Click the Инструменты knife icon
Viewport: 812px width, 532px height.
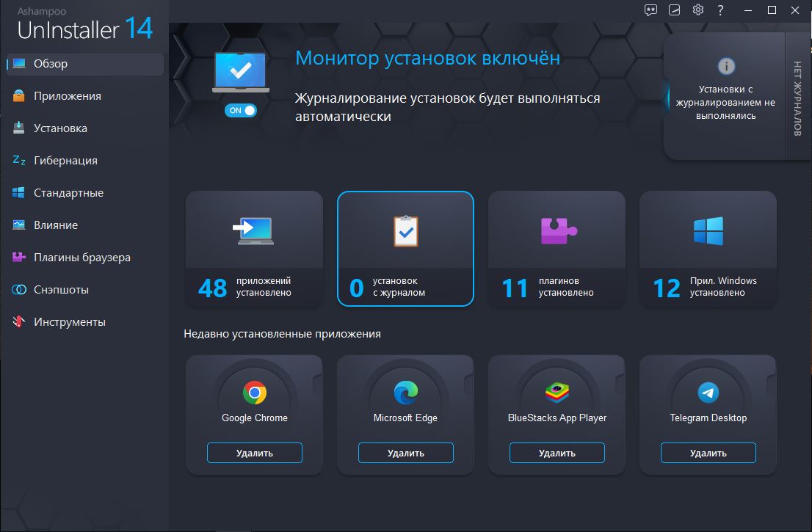19,321
